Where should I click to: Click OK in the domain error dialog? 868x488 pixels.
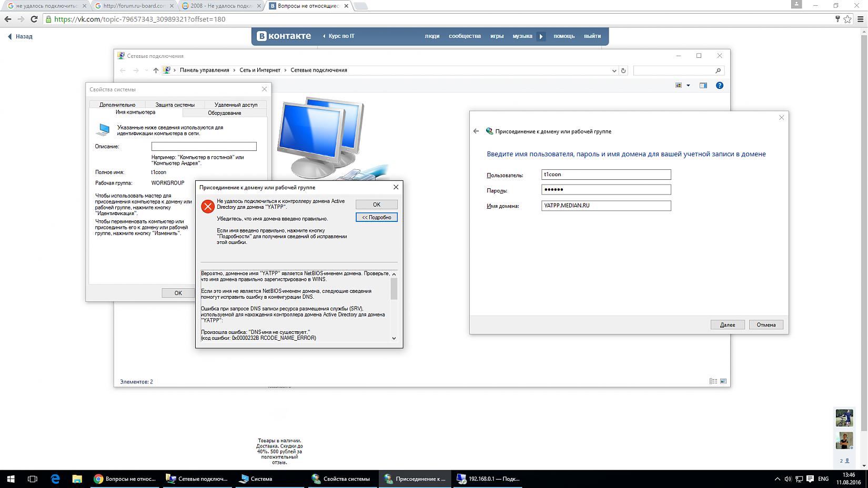(377, 205)
